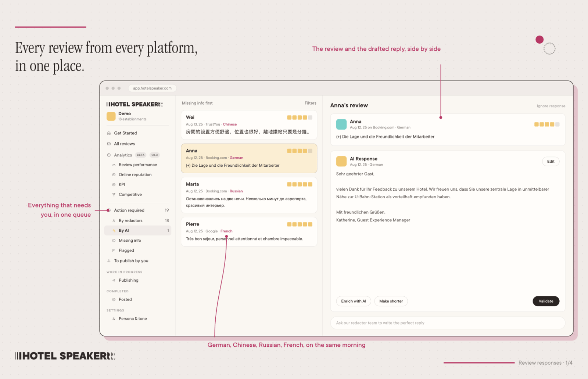Click the By redactors person icon
Viewport: 588px width, 379px height.
pos(114,221)
